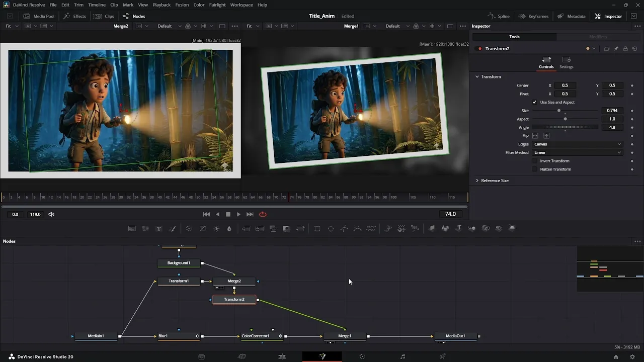644x362 pixels.
Task: Open right viewer Default LUT dropdown
Action: 396,26
